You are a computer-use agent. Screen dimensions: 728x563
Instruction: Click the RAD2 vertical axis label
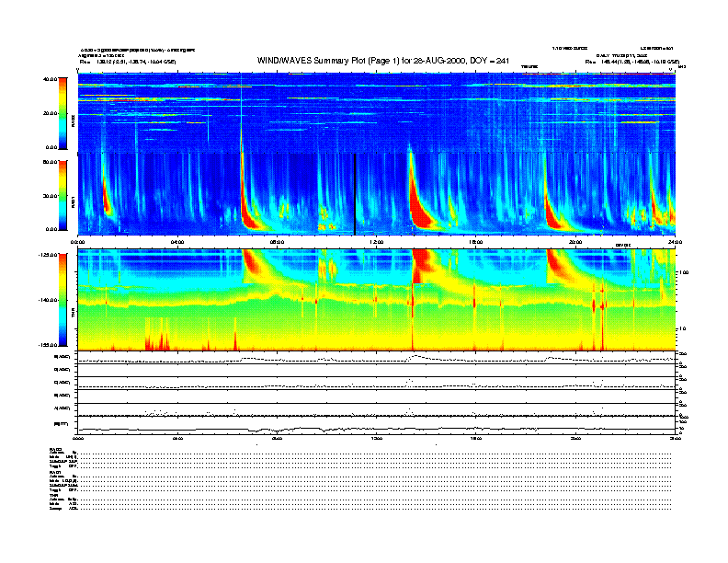[x=74, y=120]
